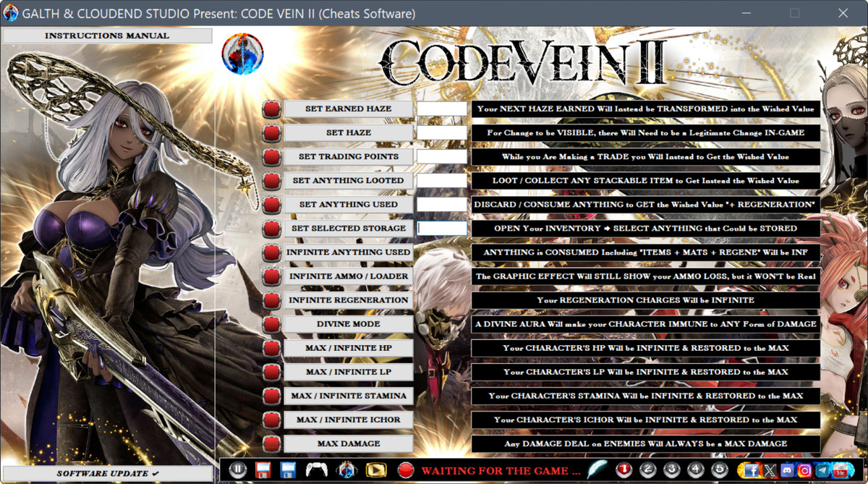
Task: Click the app icon in the title bar
Action: (x=11, y=13)
